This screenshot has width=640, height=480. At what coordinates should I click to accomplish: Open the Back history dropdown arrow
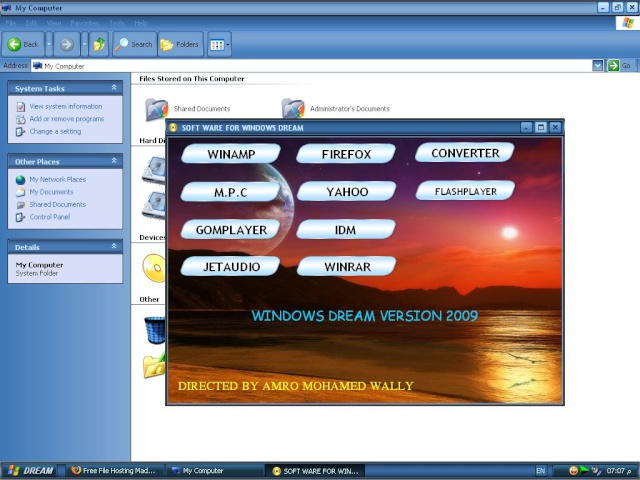[49, 44]
